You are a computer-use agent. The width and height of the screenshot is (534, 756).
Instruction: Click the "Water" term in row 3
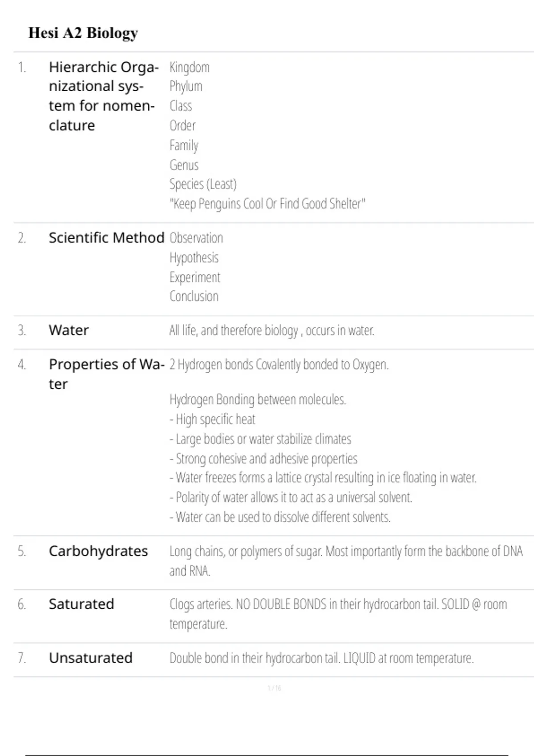(69, 330)
